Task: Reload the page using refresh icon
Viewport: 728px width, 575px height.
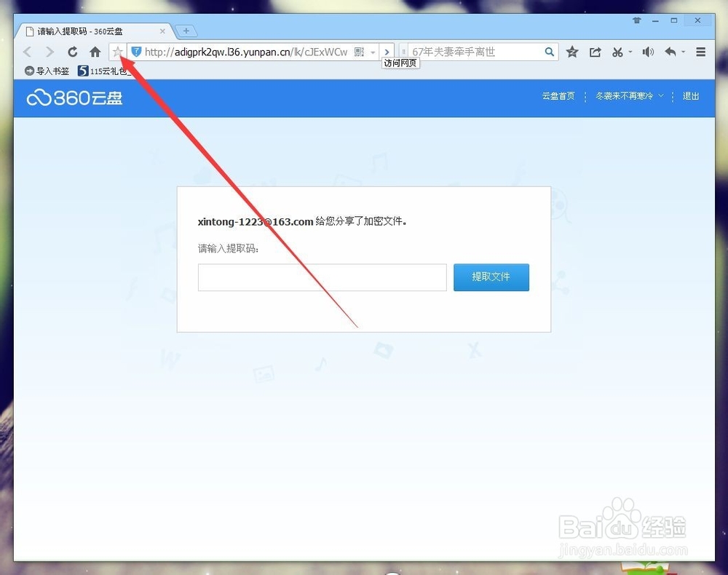Action: (72, 52)
